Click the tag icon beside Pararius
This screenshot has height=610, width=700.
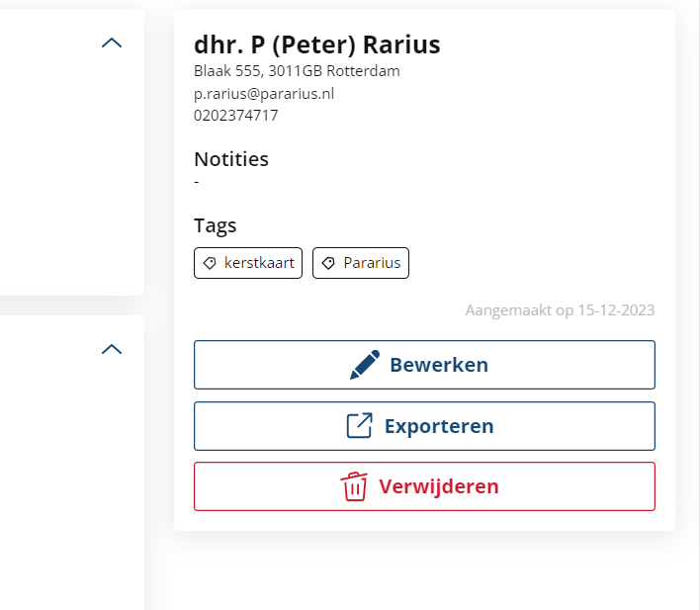pyautogui.click(x=328, y=263)
